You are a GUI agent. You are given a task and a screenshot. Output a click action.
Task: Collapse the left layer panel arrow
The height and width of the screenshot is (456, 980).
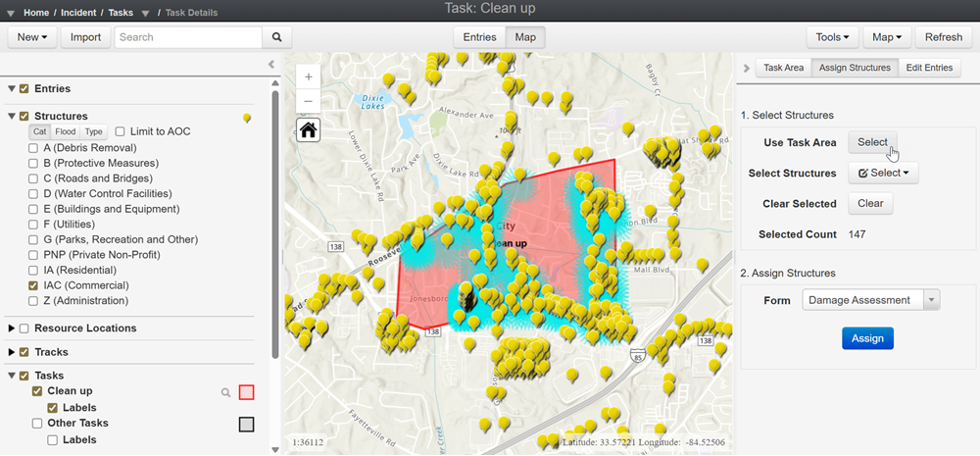point(271,64)
